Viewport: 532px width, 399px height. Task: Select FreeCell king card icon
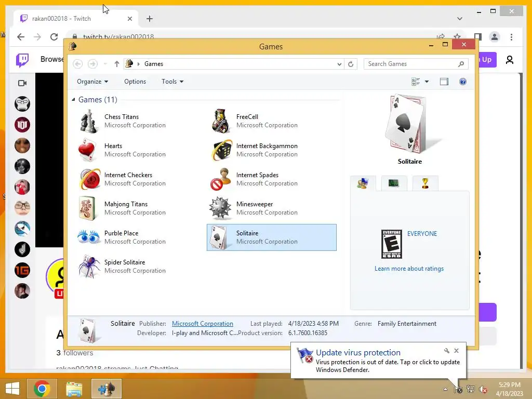[x=221, y=121]
